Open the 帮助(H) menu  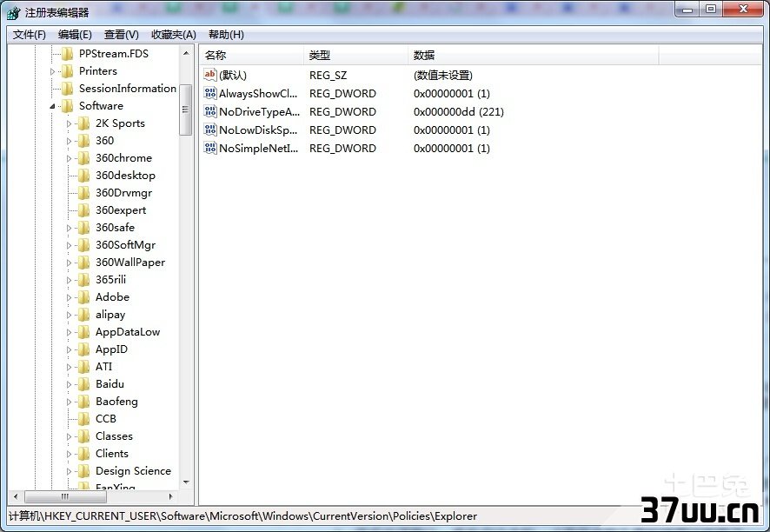pyautogui.click(x=226, y=35)
